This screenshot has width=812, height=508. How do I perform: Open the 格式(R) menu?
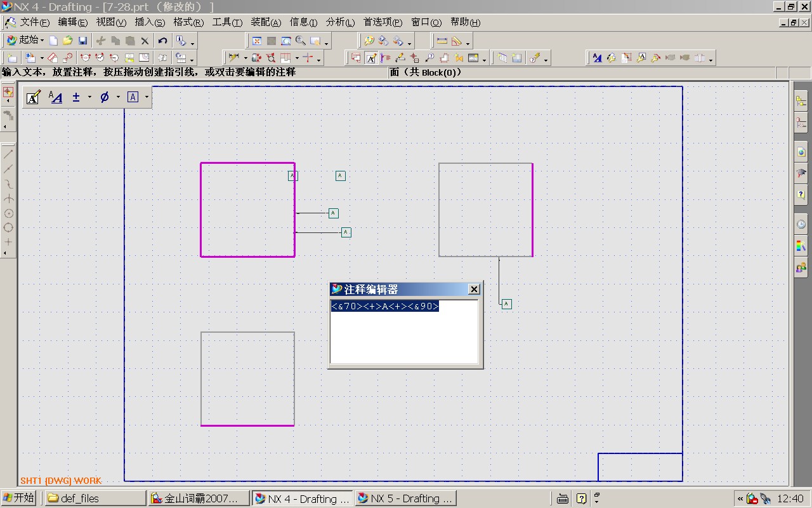[x=188, y=22]
